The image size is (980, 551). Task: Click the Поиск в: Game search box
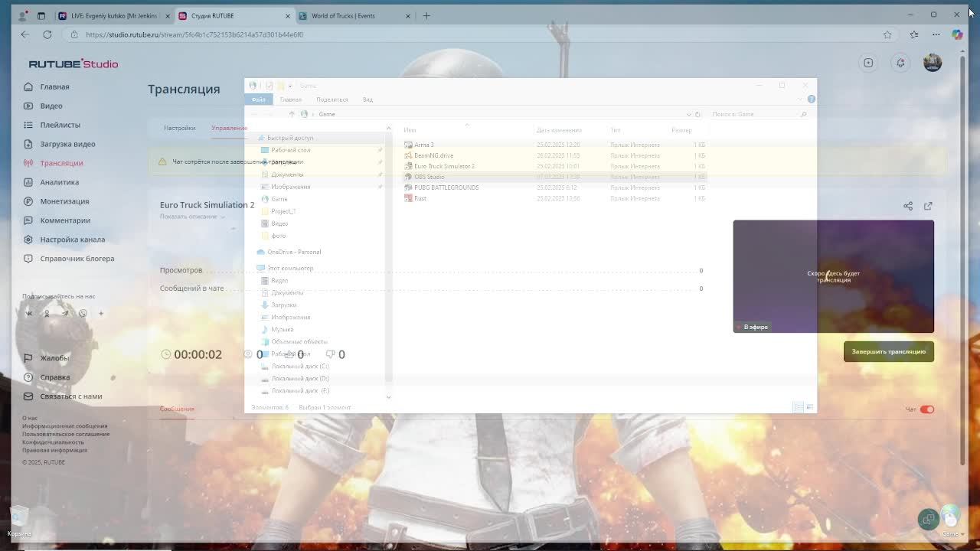758,114
